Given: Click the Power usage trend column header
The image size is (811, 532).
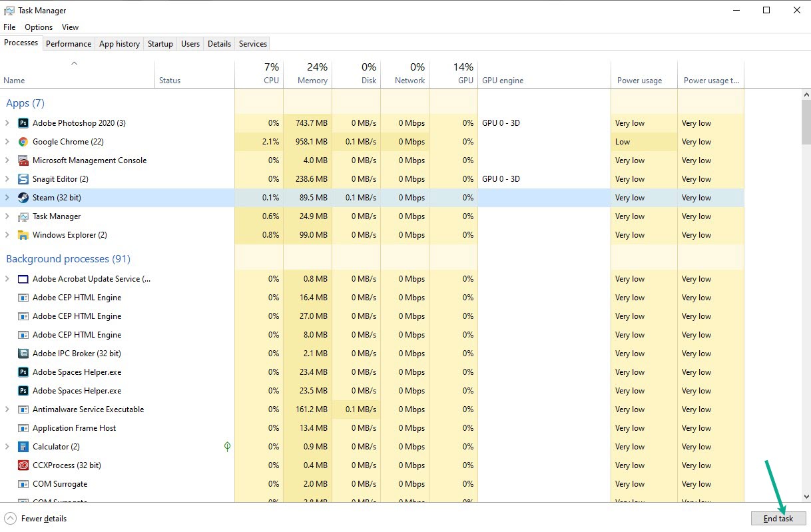Looking at the screenshot, I should coord(710,75).
